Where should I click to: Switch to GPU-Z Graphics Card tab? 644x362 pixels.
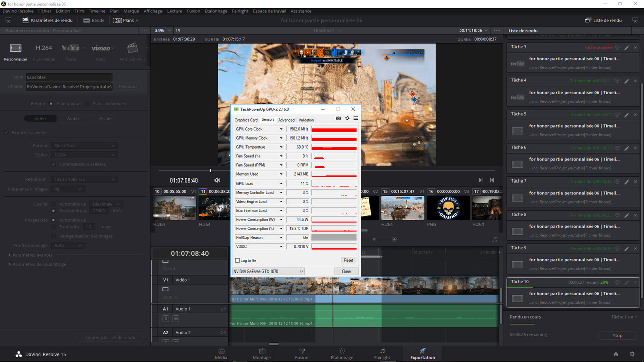(x=246, y=120)
